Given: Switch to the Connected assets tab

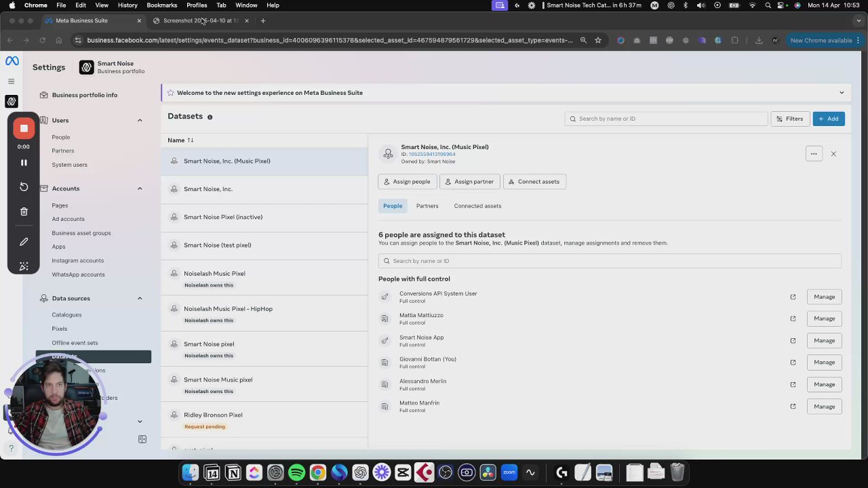Looking at the screenshot, I should click(x=477, y=206).
